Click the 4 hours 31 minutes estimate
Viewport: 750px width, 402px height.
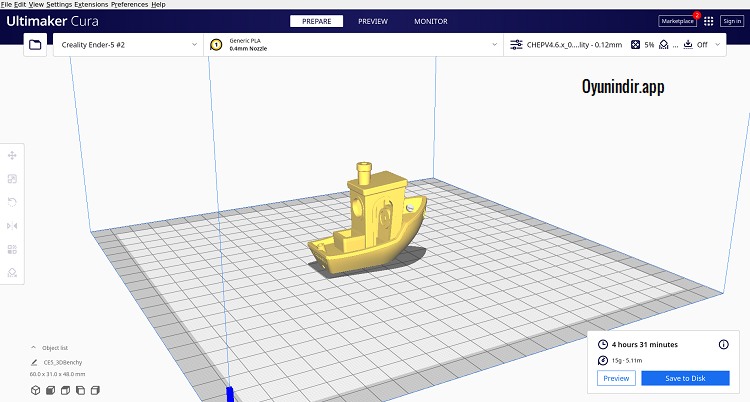tap(645, 344)
